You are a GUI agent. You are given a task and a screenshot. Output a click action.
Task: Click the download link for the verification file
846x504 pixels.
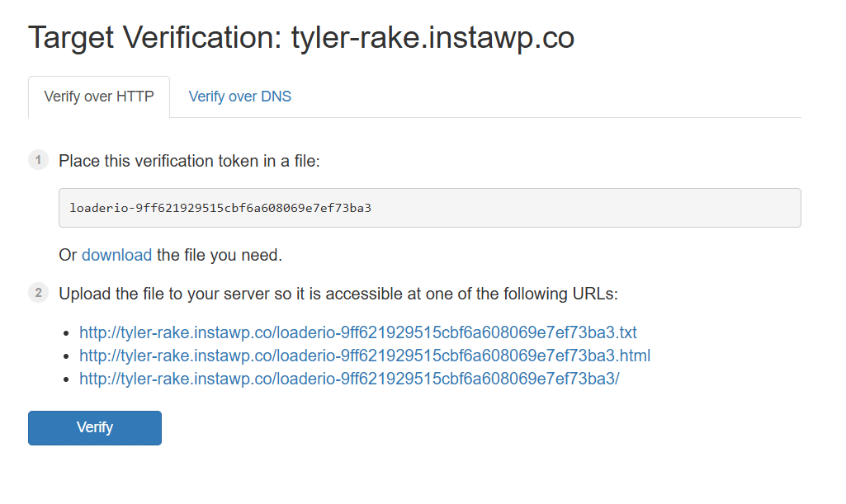(116, 255)
